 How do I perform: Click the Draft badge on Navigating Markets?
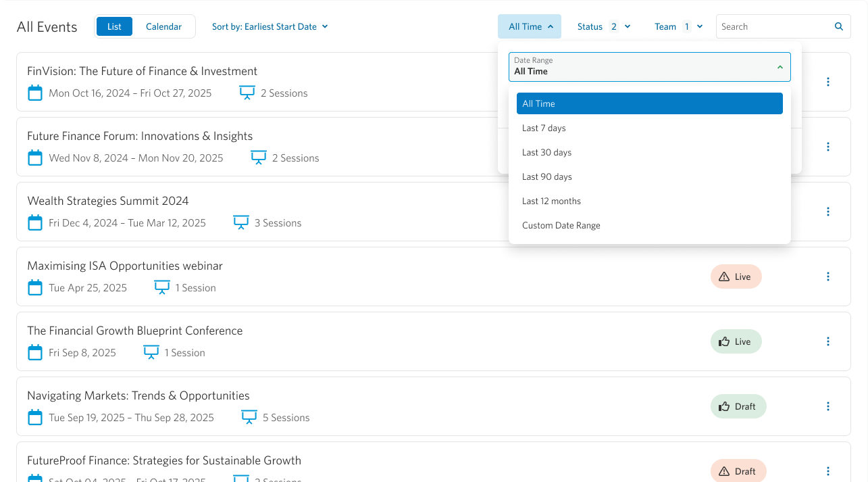point(738,406)
